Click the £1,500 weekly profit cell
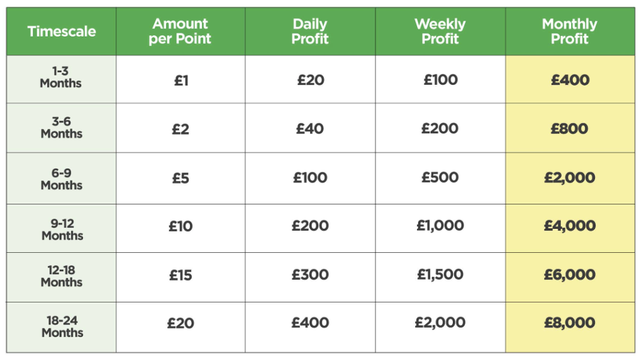 point(440,275)
